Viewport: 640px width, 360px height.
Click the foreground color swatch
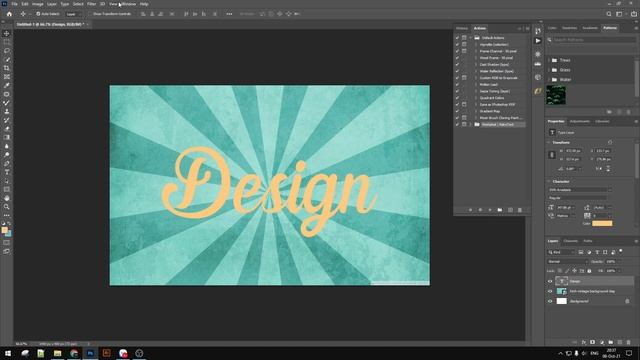pyautogui.click(x=4, y=230)
